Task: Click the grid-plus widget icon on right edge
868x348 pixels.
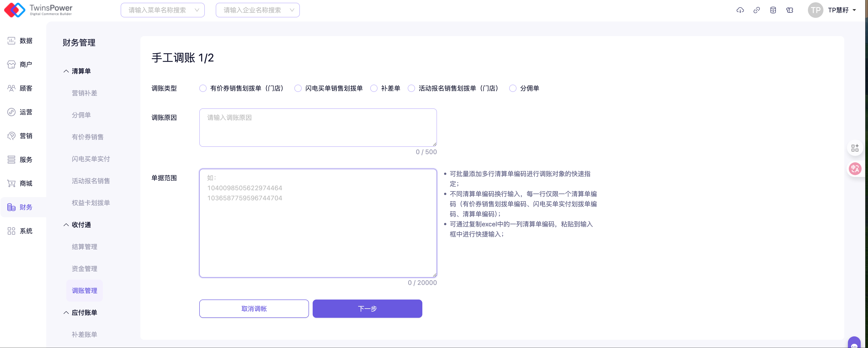Action: [855, 148]
